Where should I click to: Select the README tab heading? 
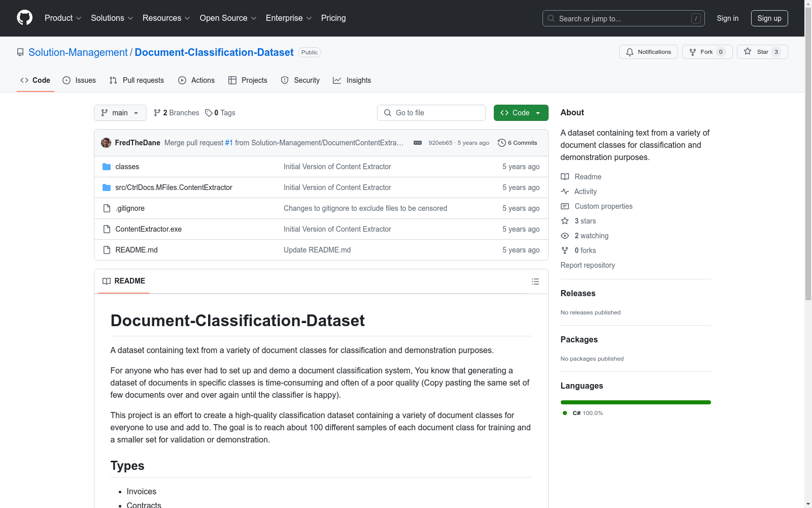click(x=124, y=281)
